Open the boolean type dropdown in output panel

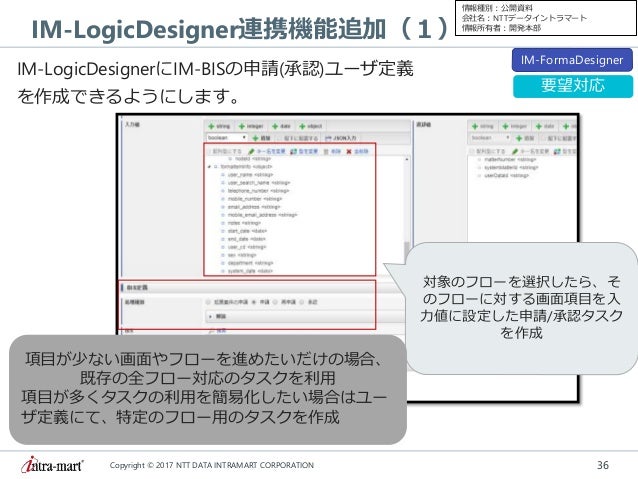(x=490, y=138)
